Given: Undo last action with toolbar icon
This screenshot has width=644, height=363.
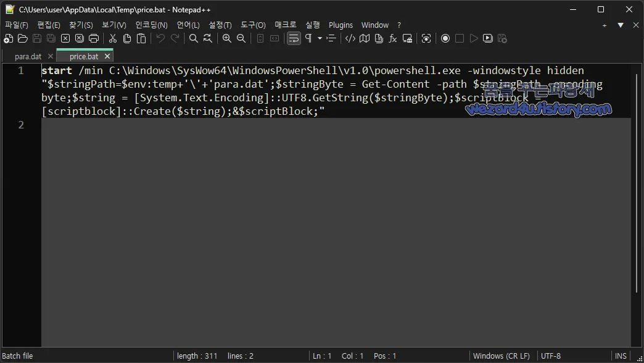Looking at the screenshot, I should [x=160, y=39].
